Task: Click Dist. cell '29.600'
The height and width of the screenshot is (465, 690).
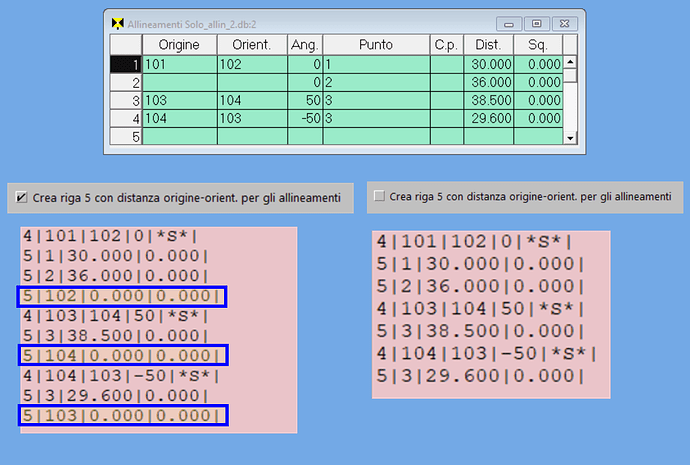Action: click(488, 119)
